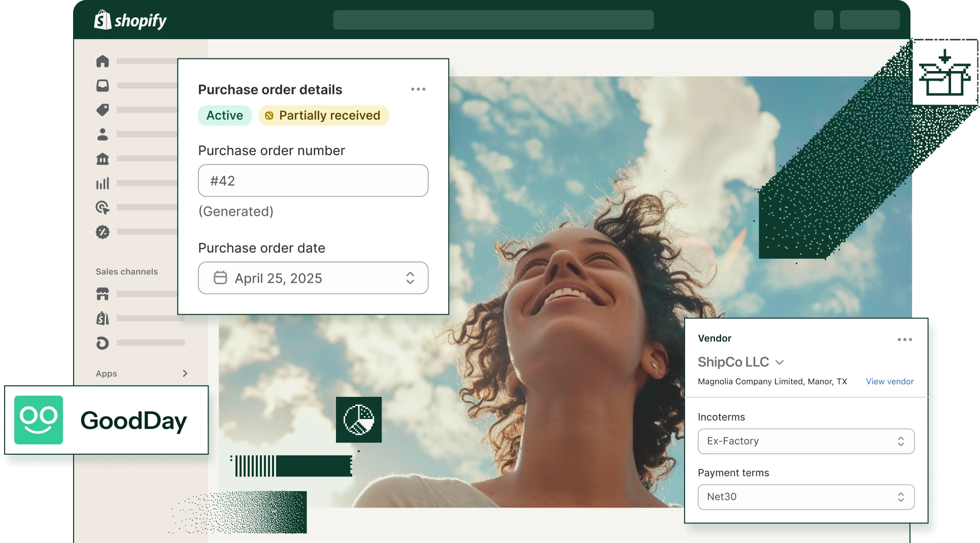Open the Payment terms Net30 dropdown
Image resolution: width=980 pixels, height=543 pixels.
[x=805, y=497]
